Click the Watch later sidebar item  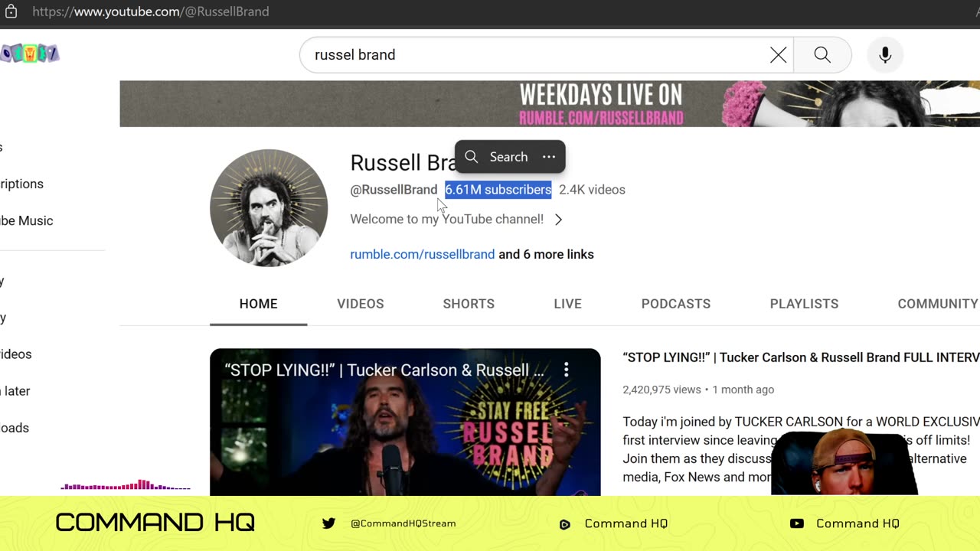(15, 391)
